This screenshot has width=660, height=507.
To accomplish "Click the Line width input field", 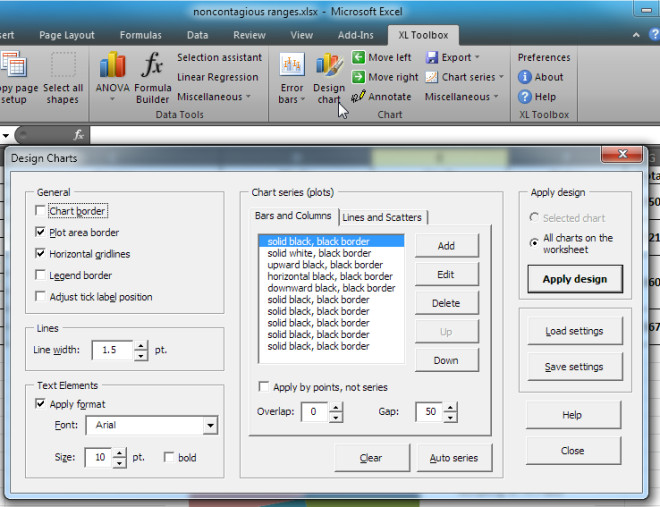I will pos(112,350).
